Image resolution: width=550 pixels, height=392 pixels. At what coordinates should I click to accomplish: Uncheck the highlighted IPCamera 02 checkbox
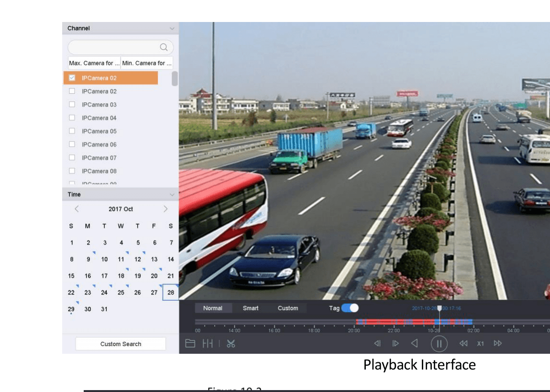click(x=72, y=77)
